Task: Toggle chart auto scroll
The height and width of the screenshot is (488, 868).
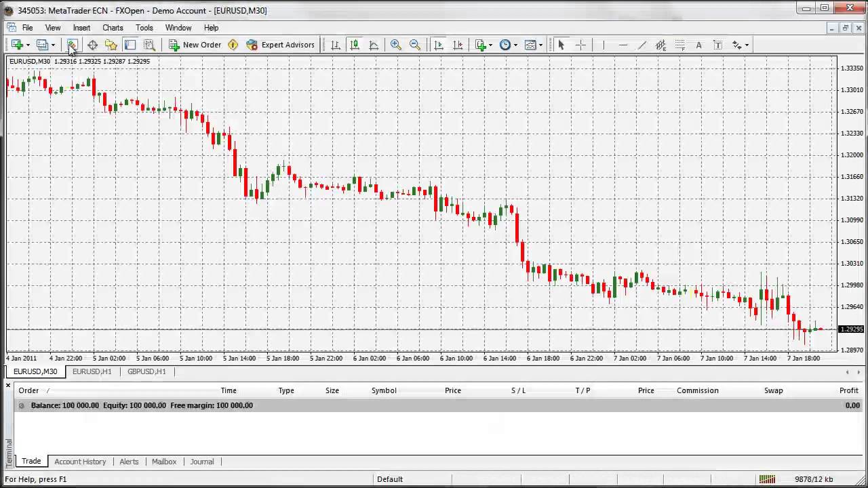Action: click(439, 45)
